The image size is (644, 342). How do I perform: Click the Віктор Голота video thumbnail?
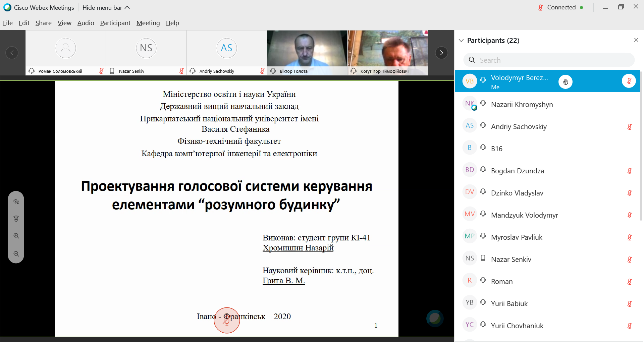coord(307,53)
